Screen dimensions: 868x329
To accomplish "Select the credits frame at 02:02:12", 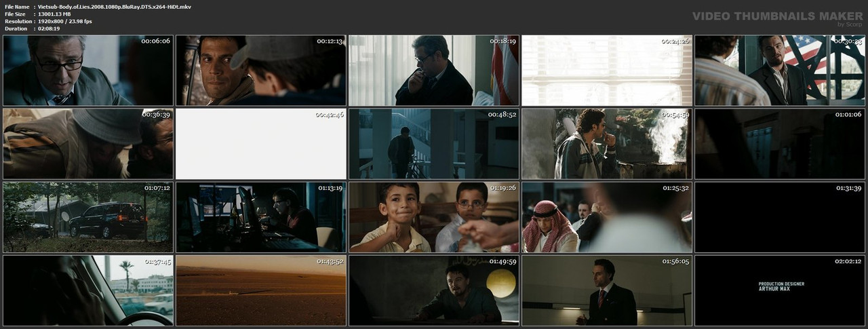I will point(780,290).
